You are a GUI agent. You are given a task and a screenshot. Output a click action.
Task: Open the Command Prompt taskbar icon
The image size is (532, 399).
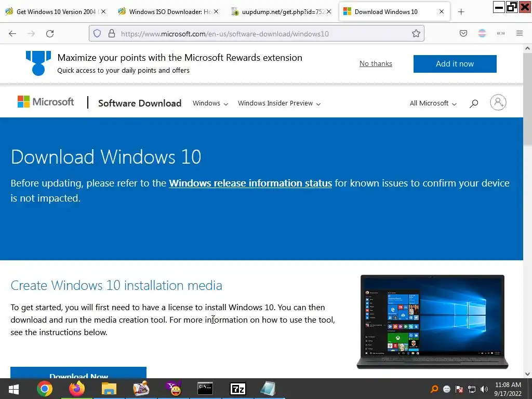pos(205,389)
